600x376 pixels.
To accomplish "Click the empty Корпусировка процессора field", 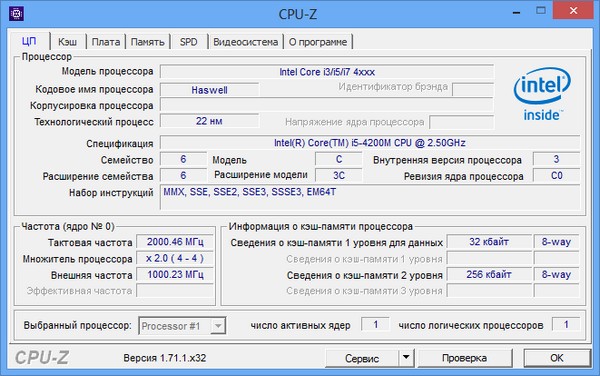I will [327, 105].
